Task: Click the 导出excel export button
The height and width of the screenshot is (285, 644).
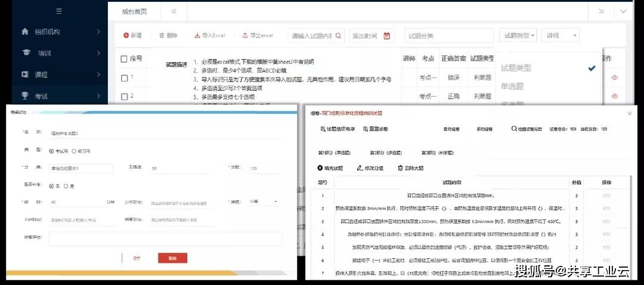Action: point(258,36)
